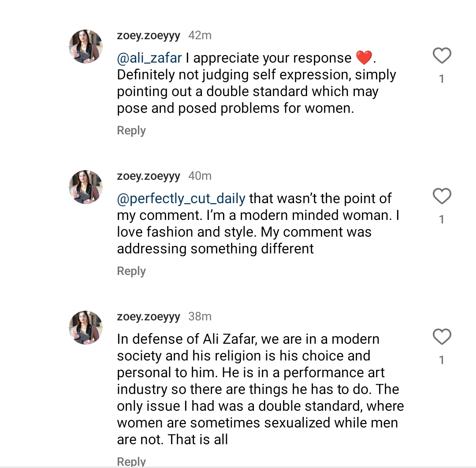Like the 42m comment with heart icon
Screen dimensions: 476x468
442,56
